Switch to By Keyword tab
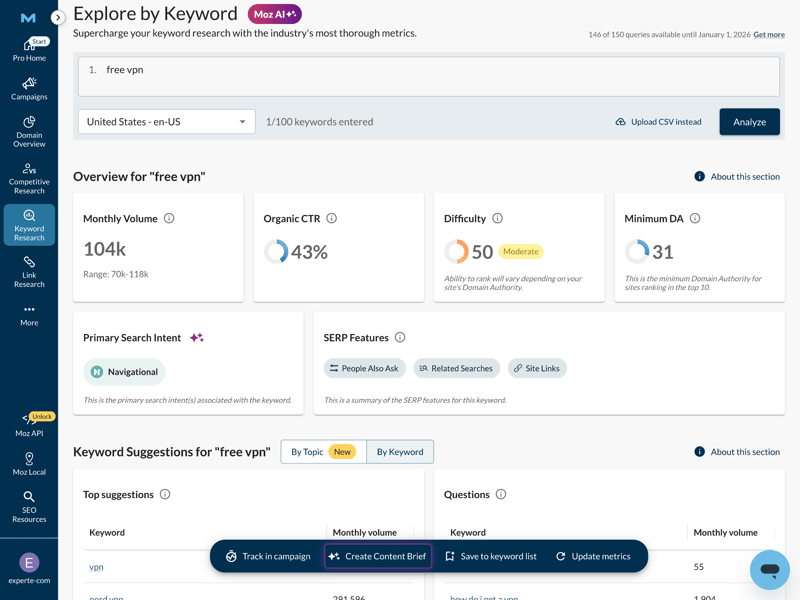The height and width of the screenshot is (600, 800). [x=400, y=452]
